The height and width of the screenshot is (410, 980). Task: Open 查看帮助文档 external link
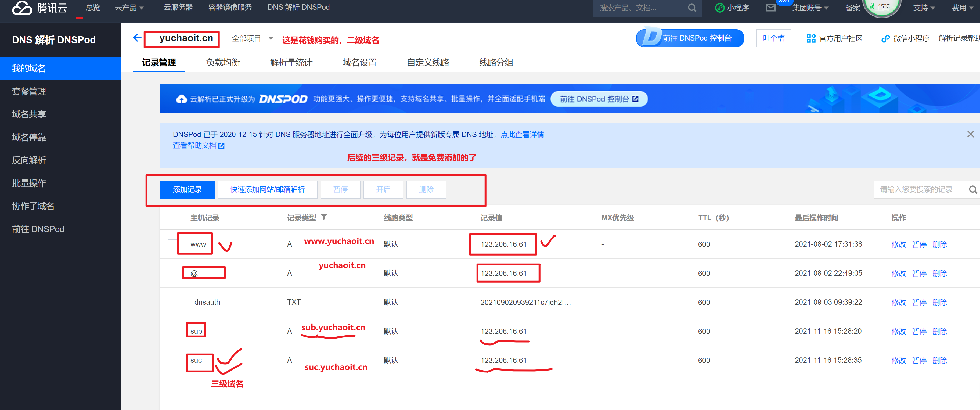pyautogui.click(x=199, y=145)
